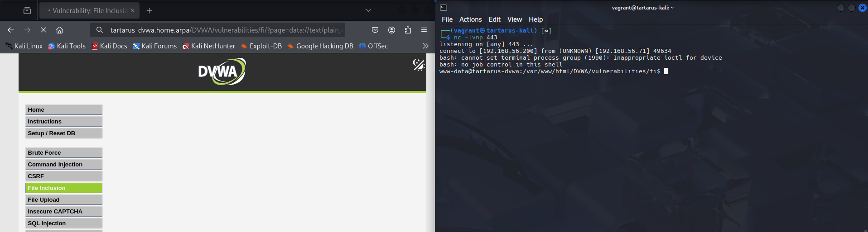The image size is (868, 232).
Task: Open Firefox View from the tab bar
Action: pos(27,10)
